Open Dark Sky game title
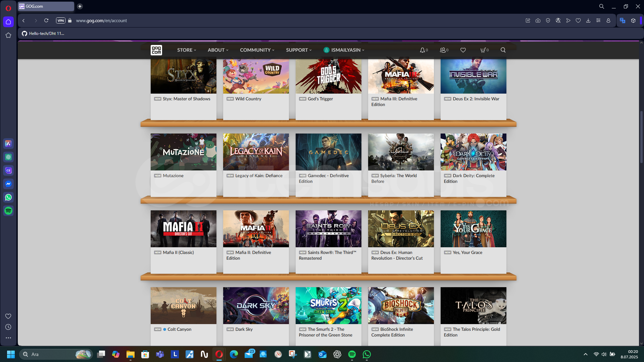Image resolution: width=644 pixels, height=362 pixels. [244, 329]
